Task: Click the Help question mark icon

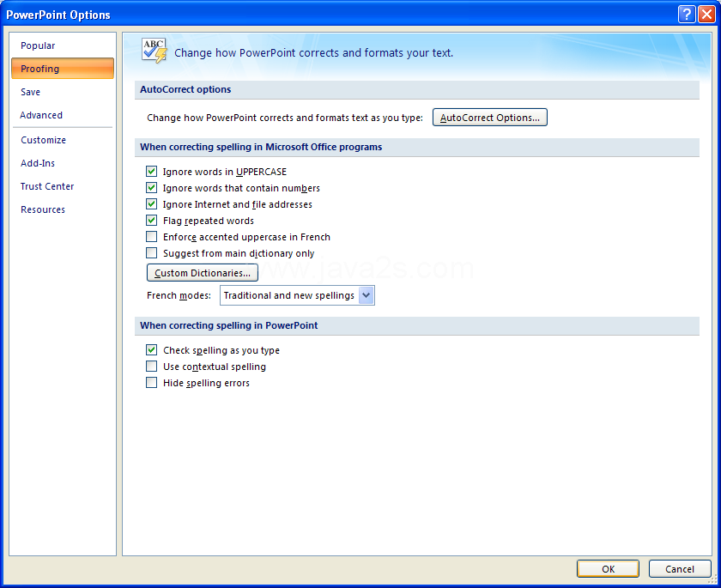Action: (x=687, y=15)
